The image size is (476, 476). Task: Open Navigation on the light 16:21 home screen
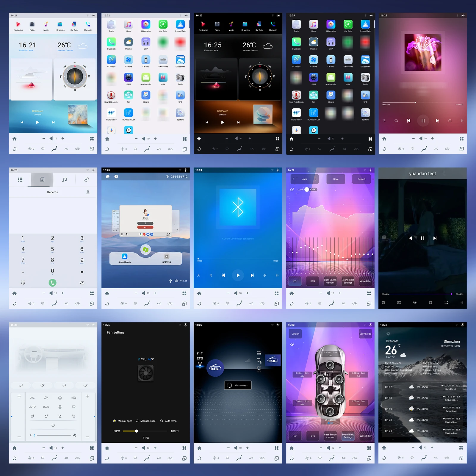(x=18, y=26)
